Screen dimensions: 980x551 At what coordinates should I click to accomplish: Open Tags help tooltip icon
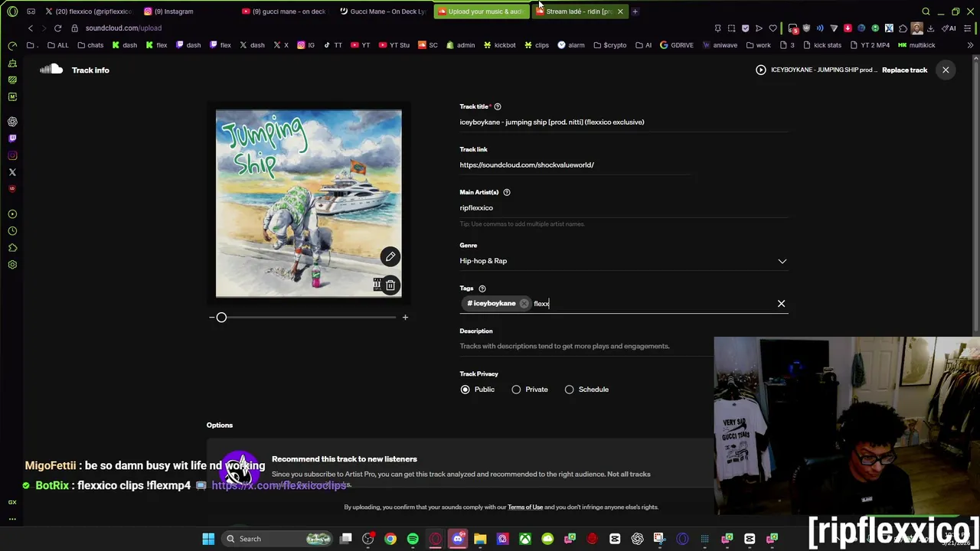[482, 289]
